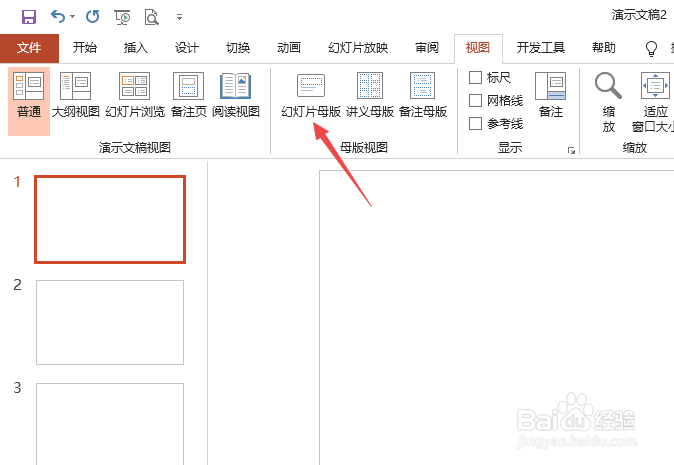Open the 文件 menu
Screen dimensions: 674x465
tap(29, 48)
